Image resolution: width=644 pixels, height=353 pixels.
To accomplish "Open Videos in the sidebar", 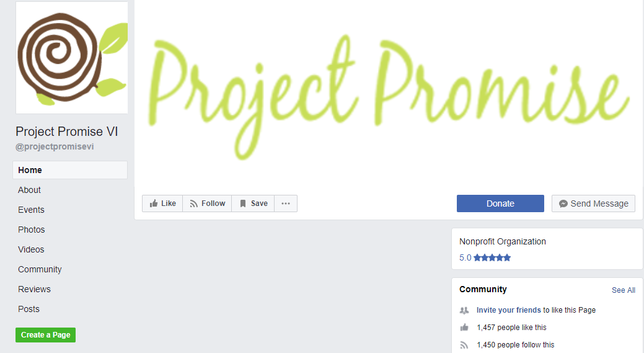I will click(x=31, y=249).
